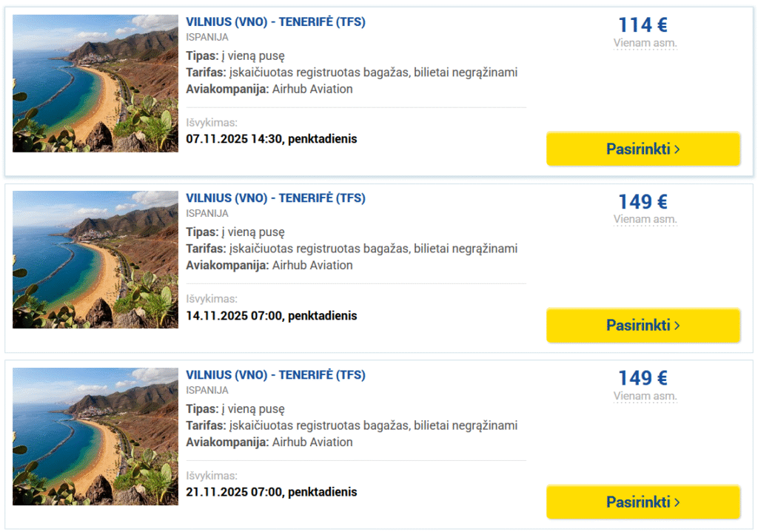Click the departure date 07.11.2025 14:30

(271, 139)
